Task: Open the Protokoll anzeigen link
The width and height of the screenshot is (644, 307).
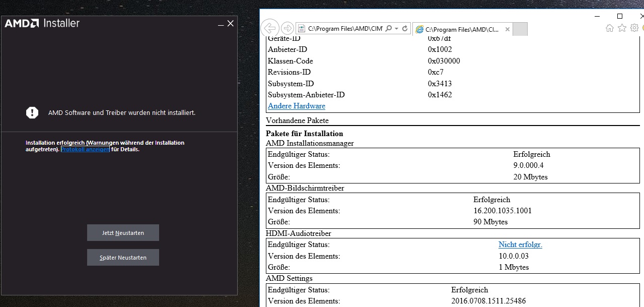Action: (x=85, y=149)
